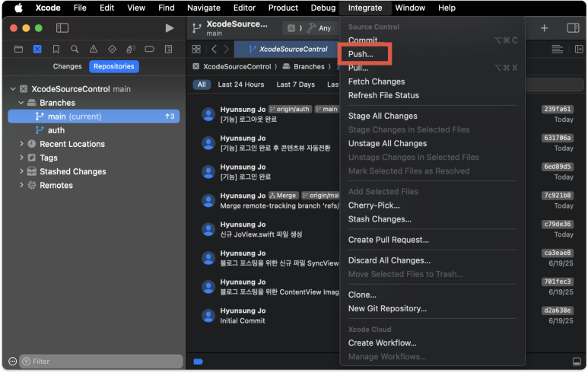Image resolution: width=588 pixels, height=373 pixels.
Task: Toggle the navigator sidebar button
Action: pos(62,27)
